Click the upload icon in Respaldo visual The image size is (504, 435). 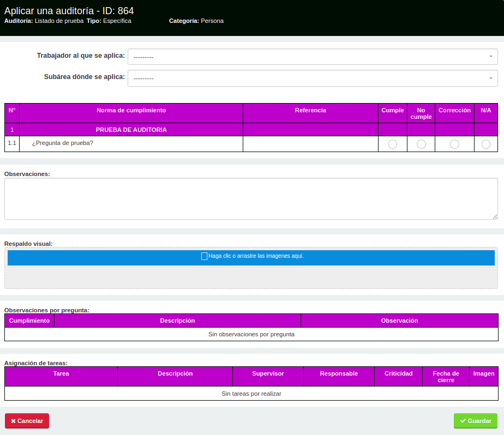(x=205, y=256)
